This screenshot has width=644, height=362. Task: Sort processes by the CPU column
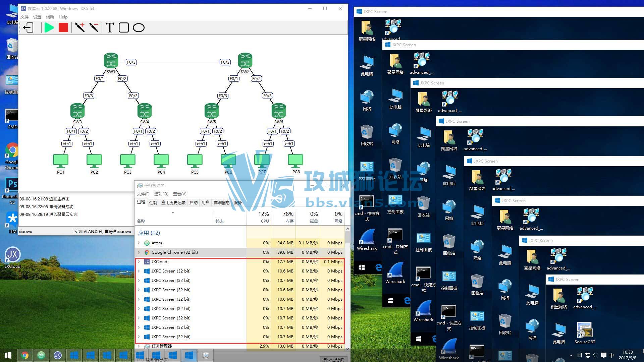pyautogui.click(x=259, y=217)
